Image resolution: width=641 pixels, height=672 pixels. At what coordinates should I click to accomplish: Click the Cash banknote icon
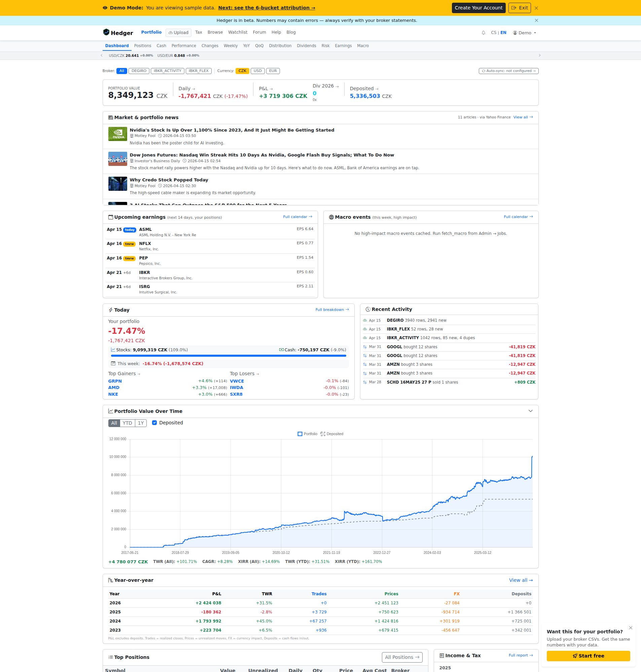[281, 350]
